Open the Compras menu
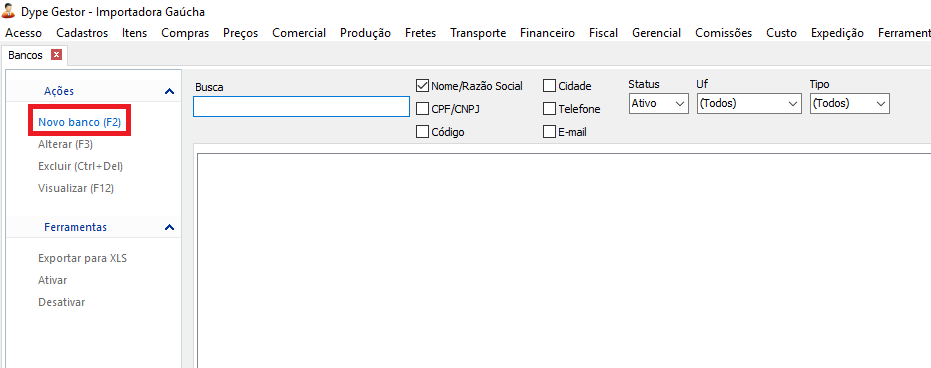Screen dimensions: 931x368 [185, 33]
